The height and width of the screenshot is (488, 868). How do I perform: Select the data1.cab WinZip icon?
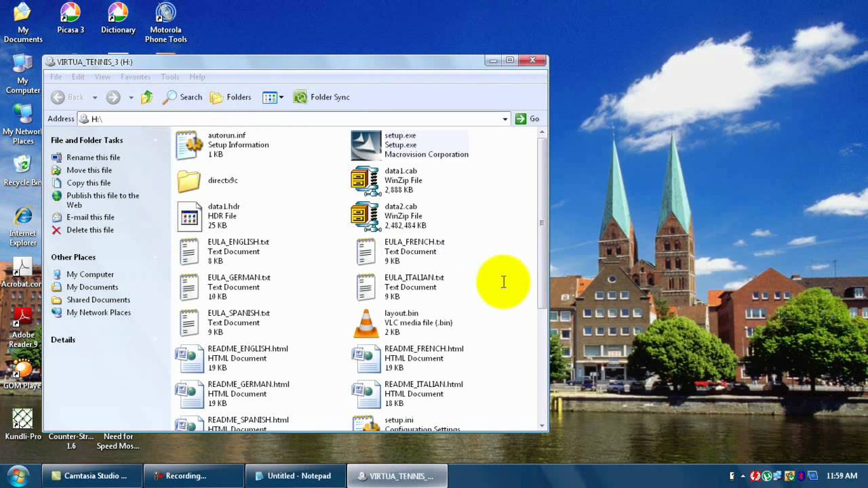point(366,181)
